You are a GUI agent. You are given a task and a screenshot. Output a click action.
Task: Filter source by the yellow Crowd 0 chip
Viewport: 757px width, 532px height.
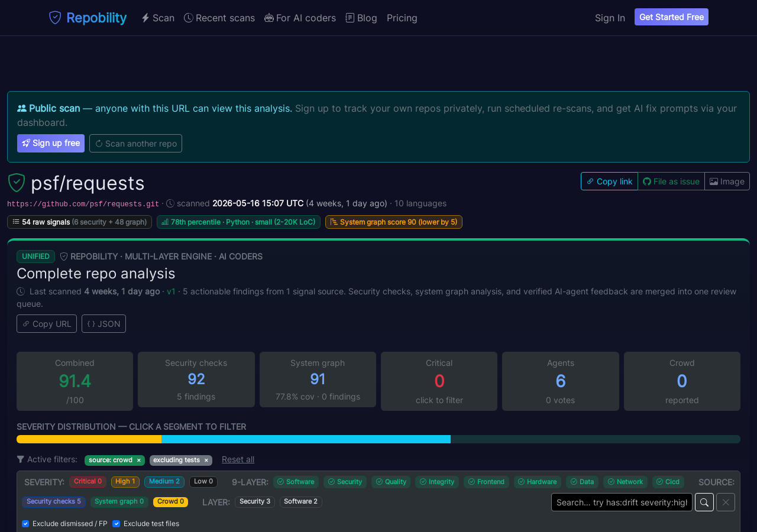pyautogui.click(x=171, y=502)
